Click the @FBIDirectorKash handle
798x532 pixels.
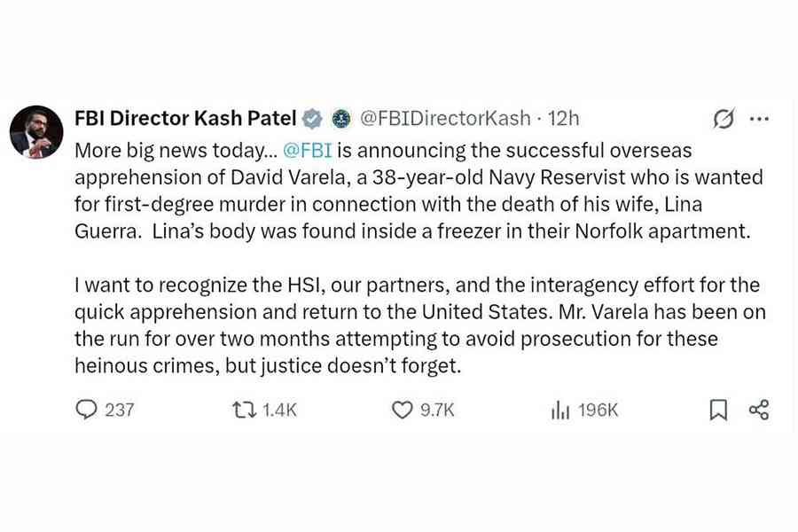click(x=445, y=119)
